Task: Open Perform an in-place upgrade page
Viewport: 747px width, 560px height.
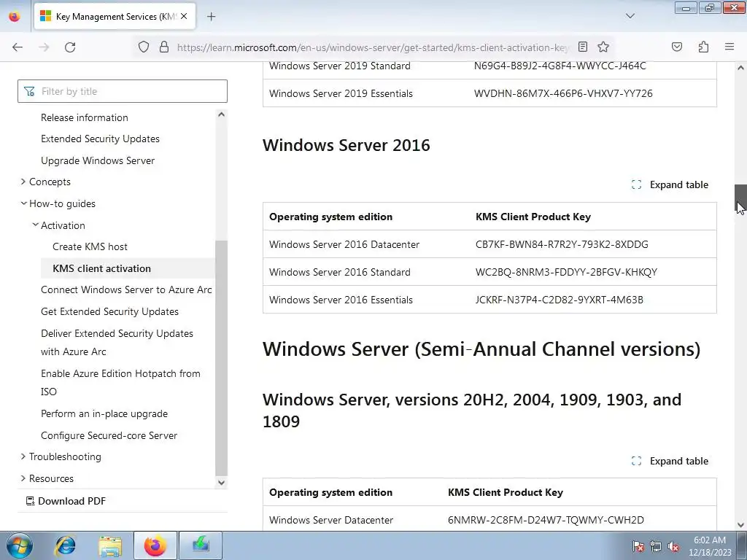Action: [x=104, y=414]
